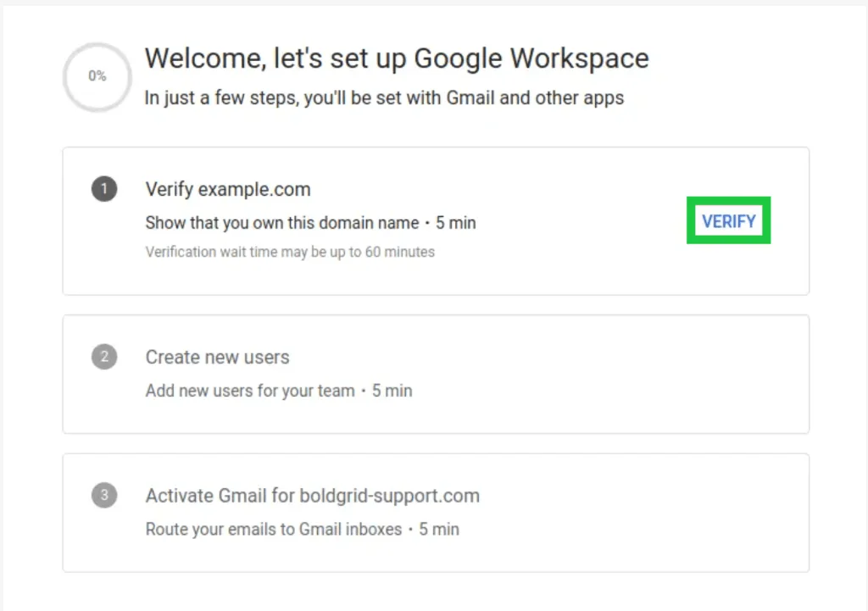Click '5 min' estimate in Activate Gmail step
This screenshot has height=611, width=868.
click(x=439, y=529)
